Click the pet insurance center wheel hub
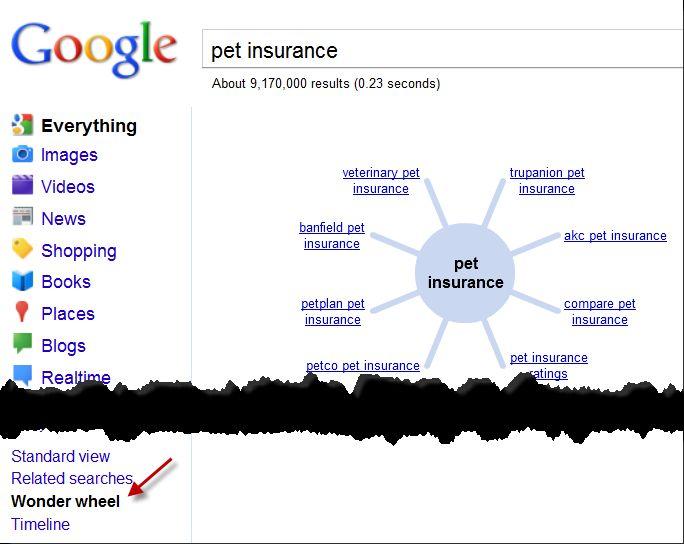This screenshot has width=684, height=544. pyautogui.click(x=465, y=273)
